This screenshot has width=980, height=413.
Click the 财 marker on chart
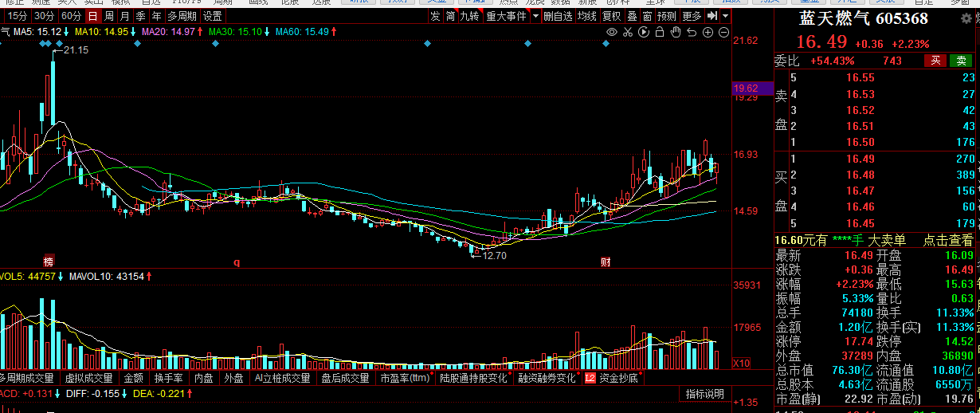[606, 262]
